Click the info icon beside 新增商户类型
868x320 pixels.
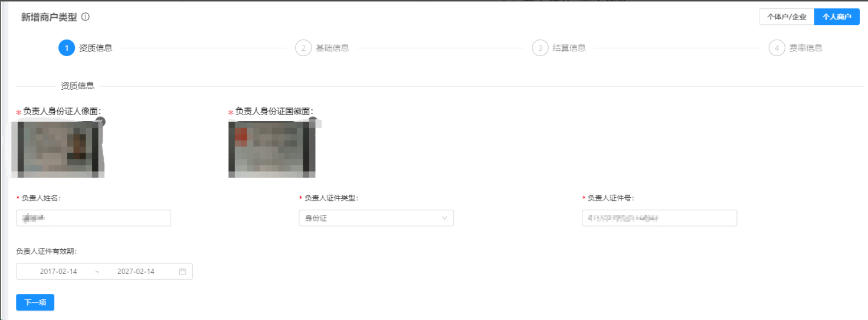point(86,17)
